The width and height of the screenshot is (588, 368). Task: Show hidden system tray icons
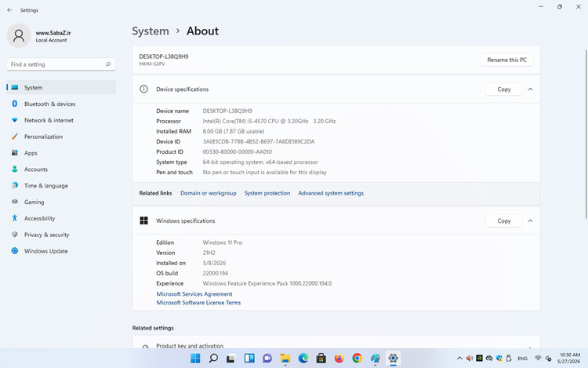[459, 359]
